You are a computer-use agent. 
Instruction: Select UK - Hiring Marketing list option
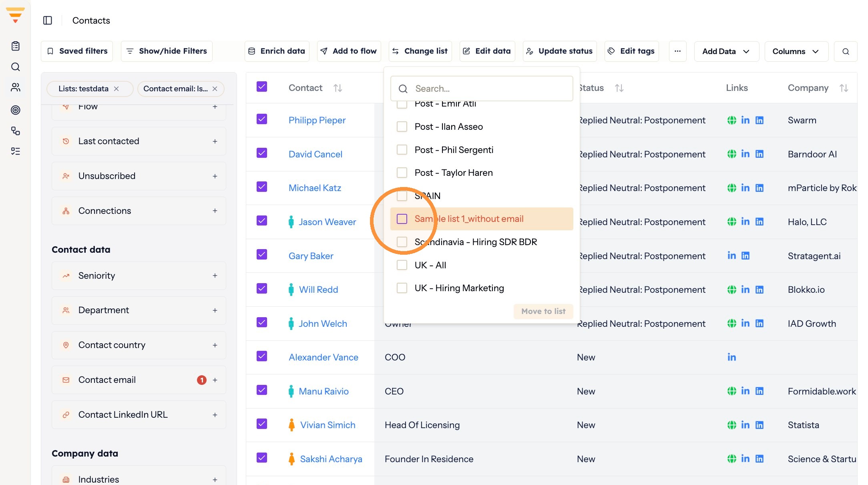pos(482,288)
